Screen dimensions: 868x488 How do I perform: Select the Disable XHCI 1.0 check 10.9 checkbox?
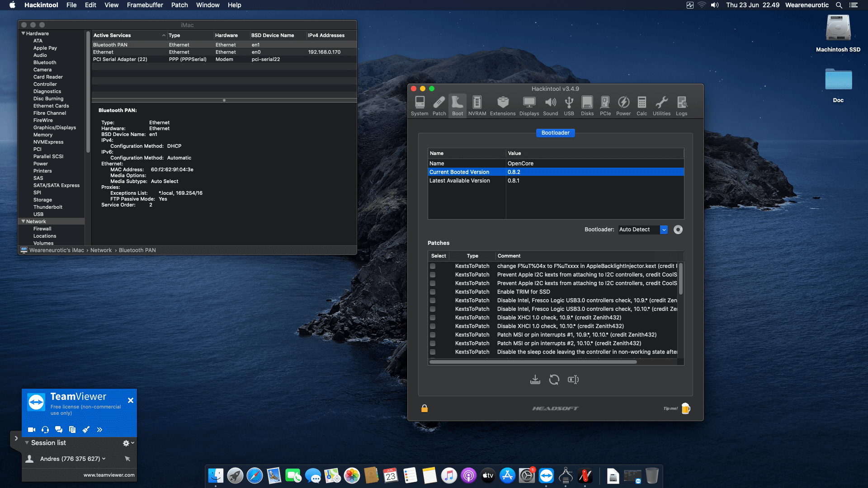click(x=433, y=318)
